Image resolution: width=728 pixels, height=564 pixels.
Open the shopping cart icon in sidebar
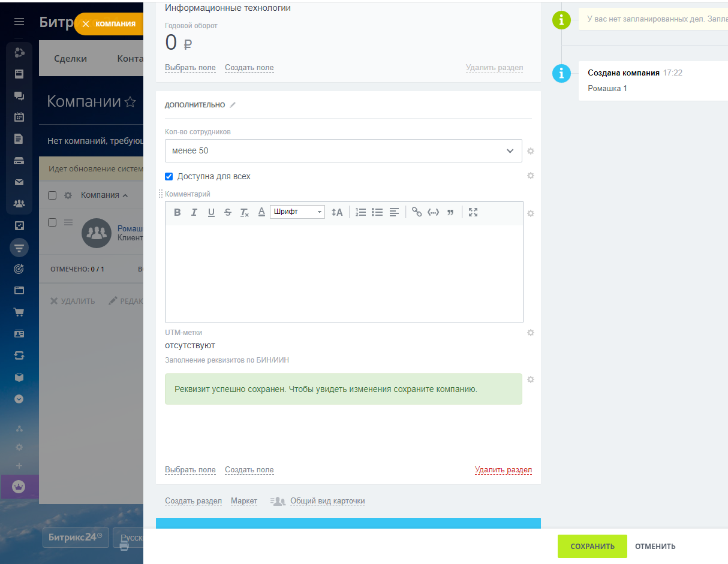click(19, 312)
